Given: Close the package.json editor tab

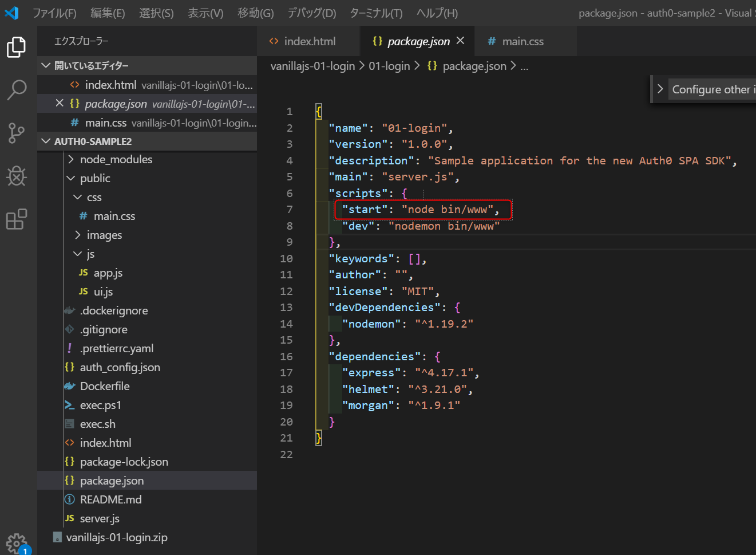Looking at the screenshot, I should click(461, 41).
